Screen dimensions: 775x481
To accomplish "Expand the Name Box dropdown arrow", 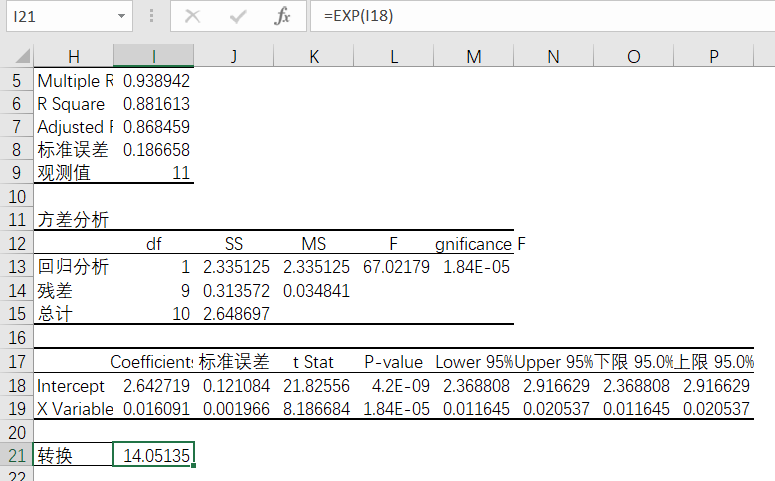I will 121,17.
